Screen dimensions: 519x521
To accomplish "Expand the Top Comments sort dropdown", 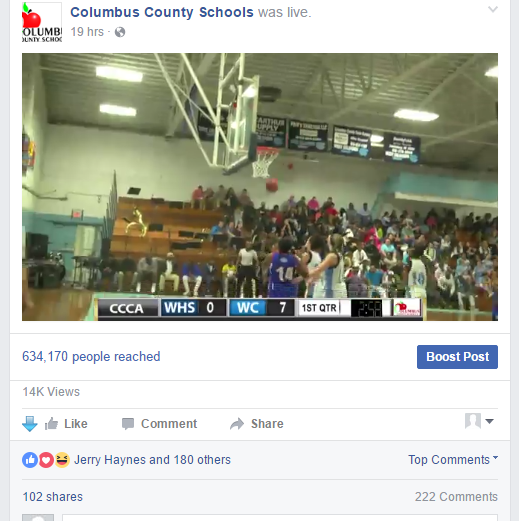I will tap(453, 460).
